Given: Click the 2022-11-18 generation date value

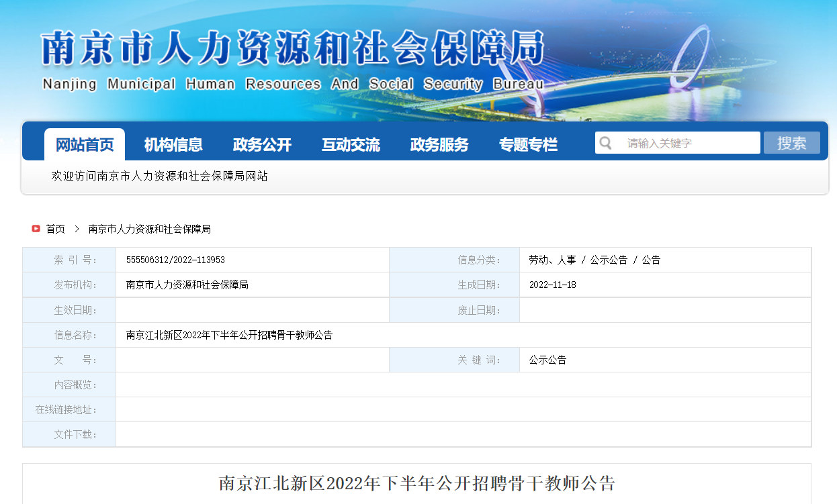Looking at the screenshot, I should coord(552,285).
